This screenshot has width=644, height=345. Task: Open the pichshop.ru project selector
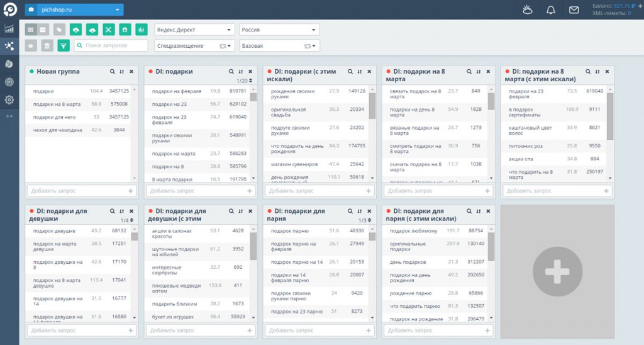point(74,10)
